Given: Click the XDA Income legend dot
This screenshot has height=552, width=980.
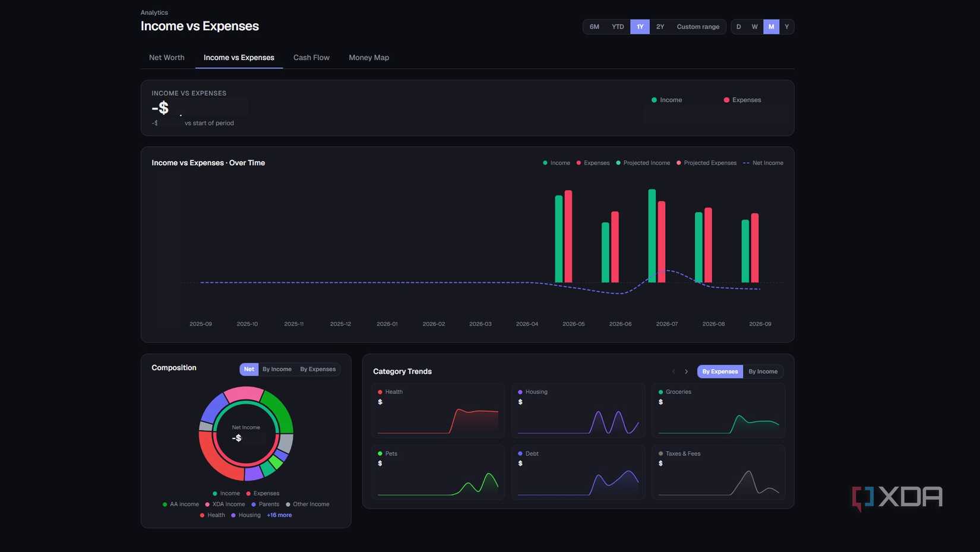Looking at the screenshot, I should click(x=207, y=504).
